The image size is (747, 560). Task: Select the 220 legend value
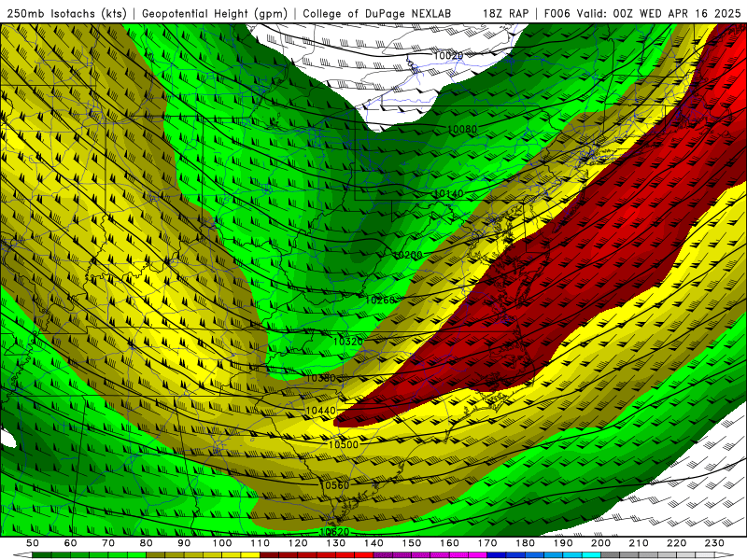coord(676,543)
